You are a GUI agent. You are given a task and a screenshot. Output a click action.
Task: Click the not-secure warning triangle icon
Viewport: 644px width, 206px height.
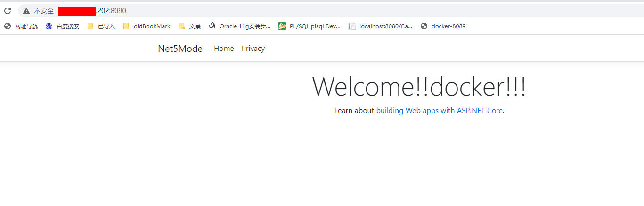click(x=26, y=11)
